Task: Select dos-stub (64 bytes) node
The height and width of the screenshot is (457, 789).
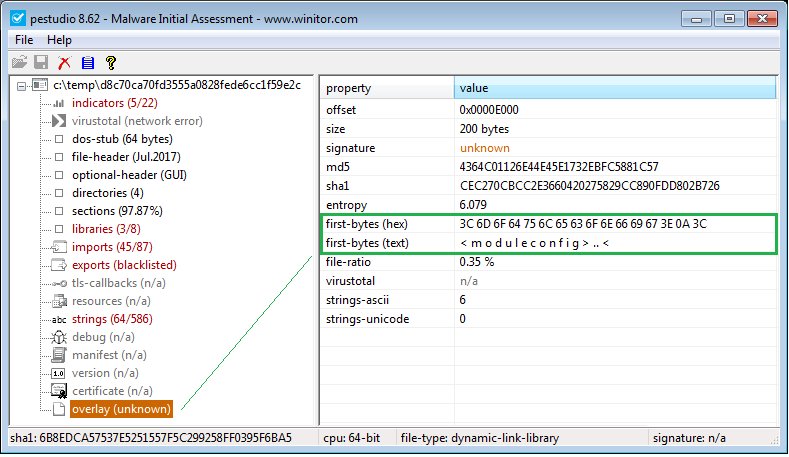Action: pyautogui.click(x=122, y=139)
